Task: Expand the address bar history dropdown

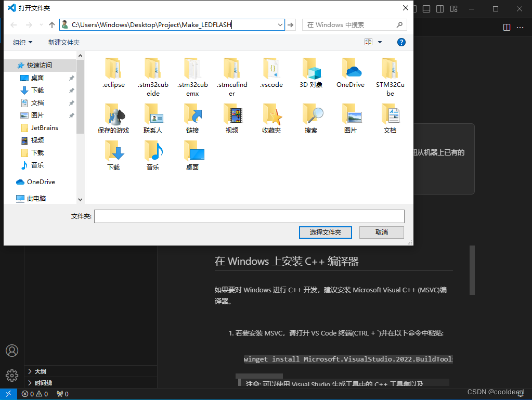Action: point(280,25)
